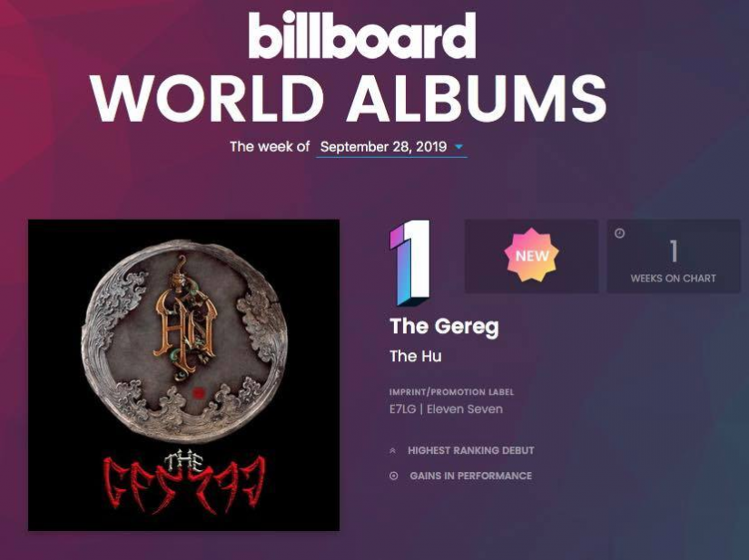Click The Gereg album title
The height and width of the screenshot is (560, 749).
coord(444,327)
